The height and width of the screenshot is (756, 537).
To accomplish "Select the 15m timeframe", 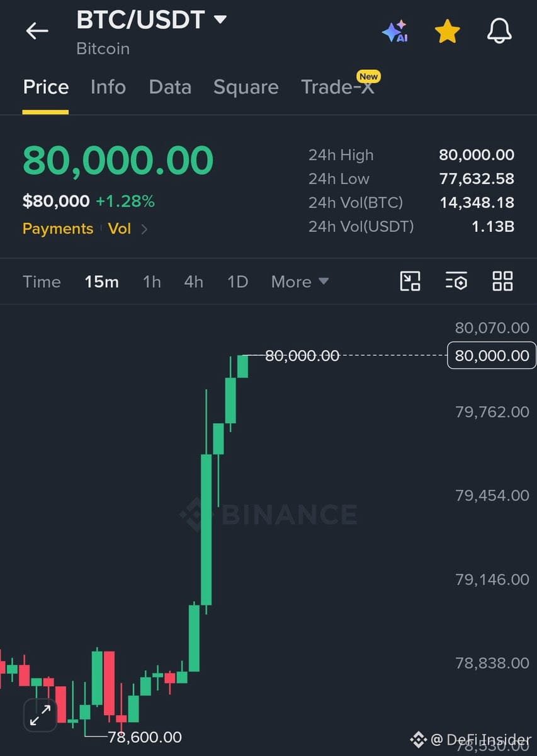I will coord(102,282).
